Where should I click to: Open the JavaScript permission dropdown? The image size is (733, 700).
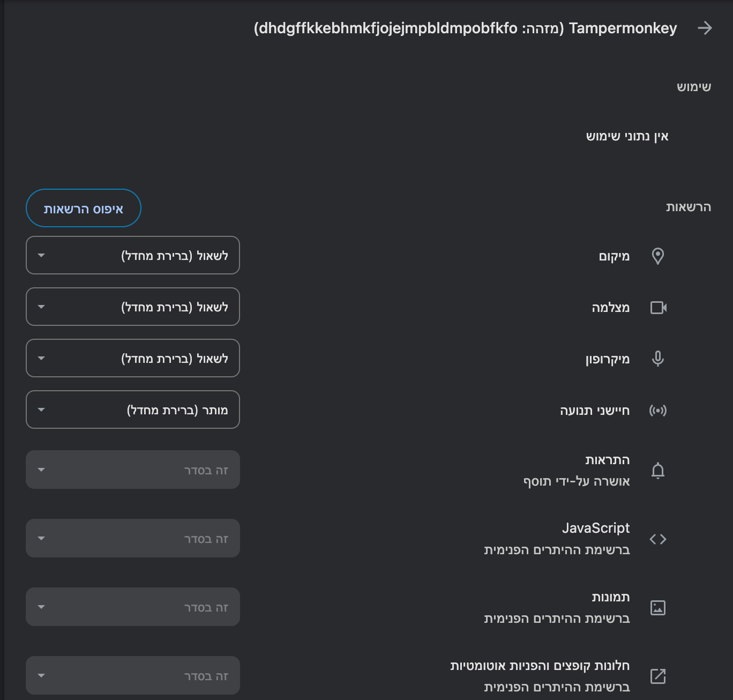pos(133,538)
